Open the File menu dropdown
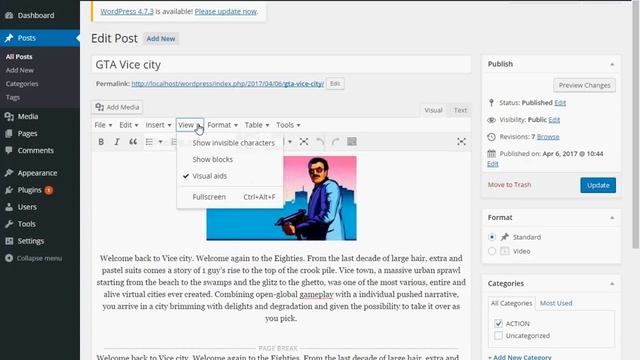The width and height of the screenshot is (640, 360). 103,125
